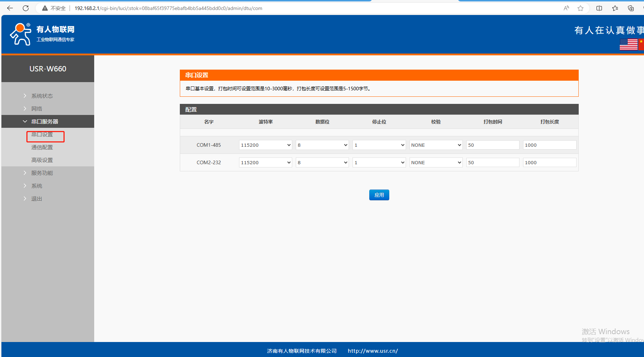The height and width of the screenshot is (357, 644).
Task: Switch language using the US flag
Action: click(628, 44)
